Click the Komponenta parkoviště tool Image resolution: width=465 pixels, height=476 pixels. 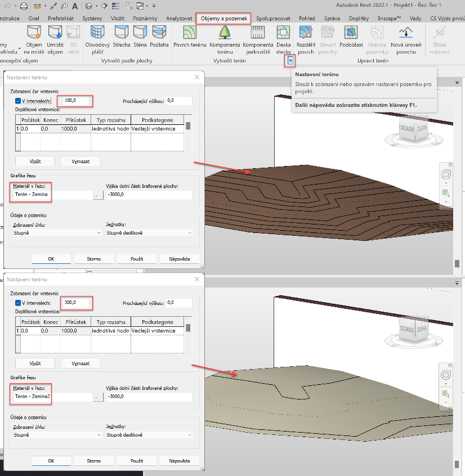(x=258, y=40)
